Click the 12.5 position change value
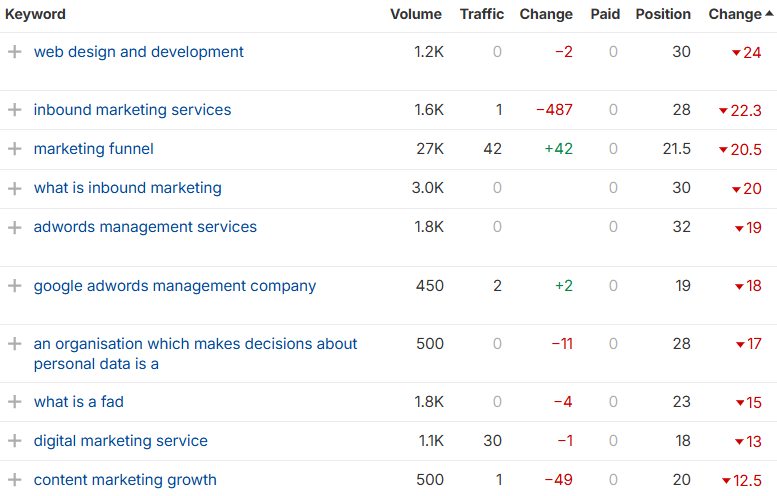The height and width of the screenshot is (496, 777). [x=742, y=481]
